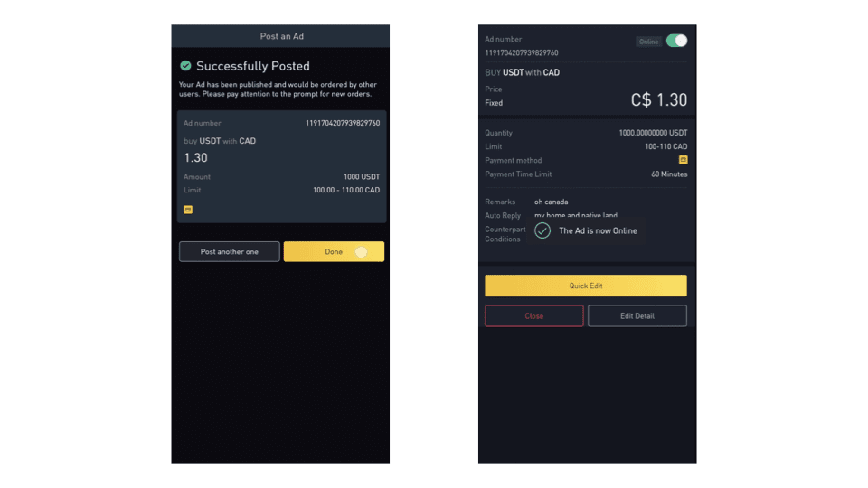Screen dimensions: 868x488
Task: Click the 100.00 - 110.00 CAD limit
Action: pyautogui.click(x=345, y=191)
